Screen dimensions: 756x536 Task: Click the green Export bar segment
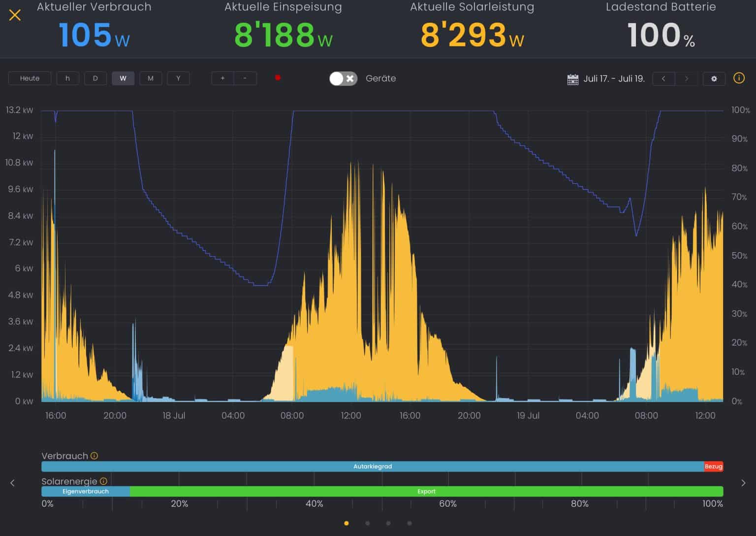pos(426,491)
